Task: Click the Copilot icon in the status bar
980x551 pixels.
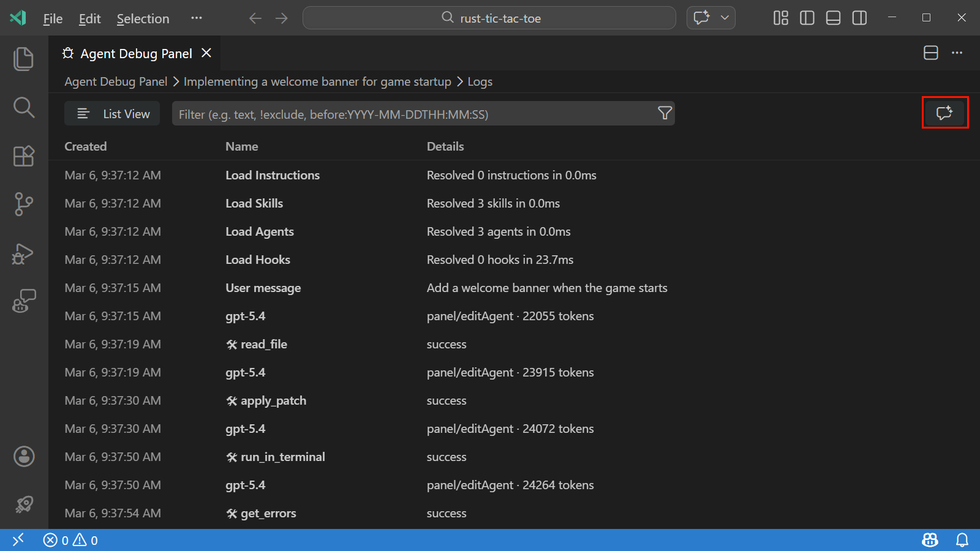Action: click(929, 540)
